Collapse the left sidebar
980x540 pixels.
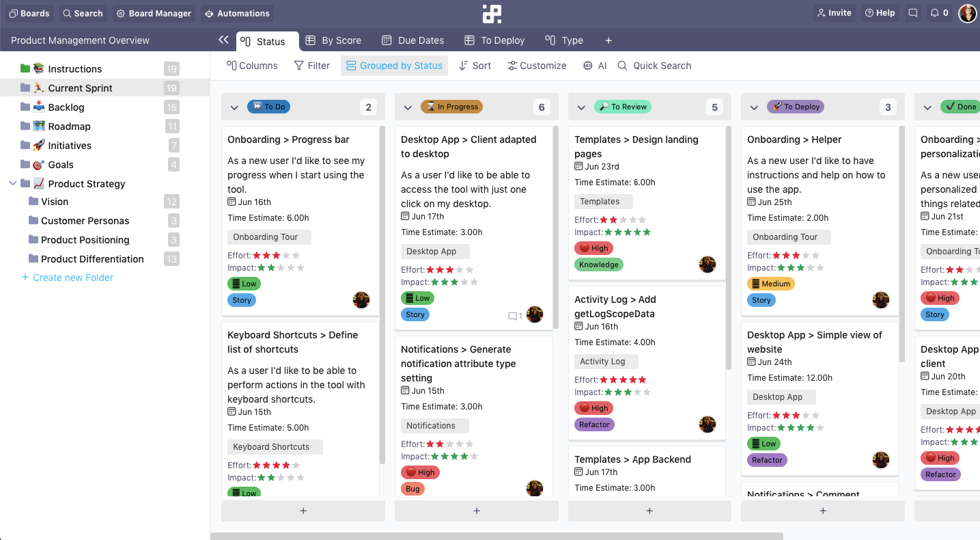coord(223,40)
